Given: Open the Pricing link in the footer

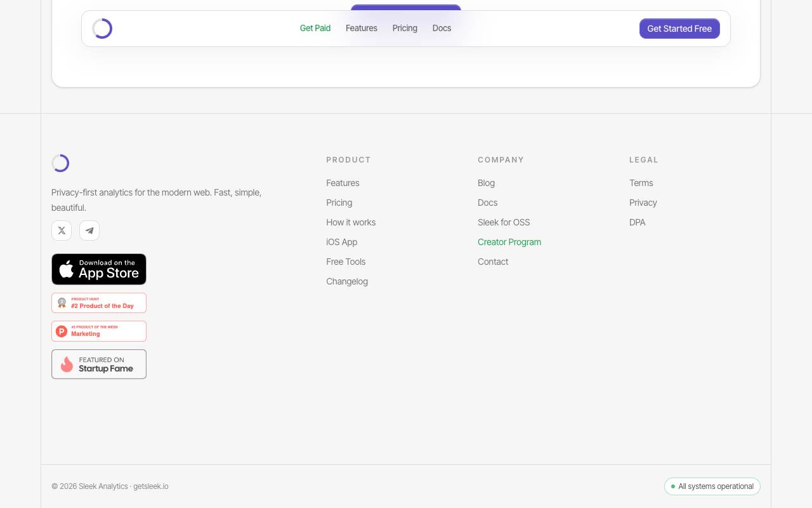Looking at the screenshot, I should pos(339,203).
